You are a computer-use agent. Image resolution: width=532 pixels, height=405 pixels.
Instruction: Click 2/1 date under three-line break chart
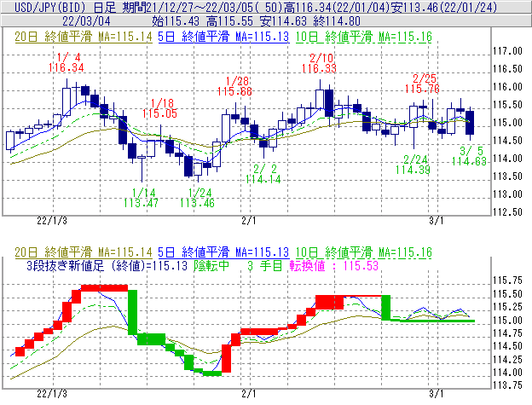click(249, 394)
